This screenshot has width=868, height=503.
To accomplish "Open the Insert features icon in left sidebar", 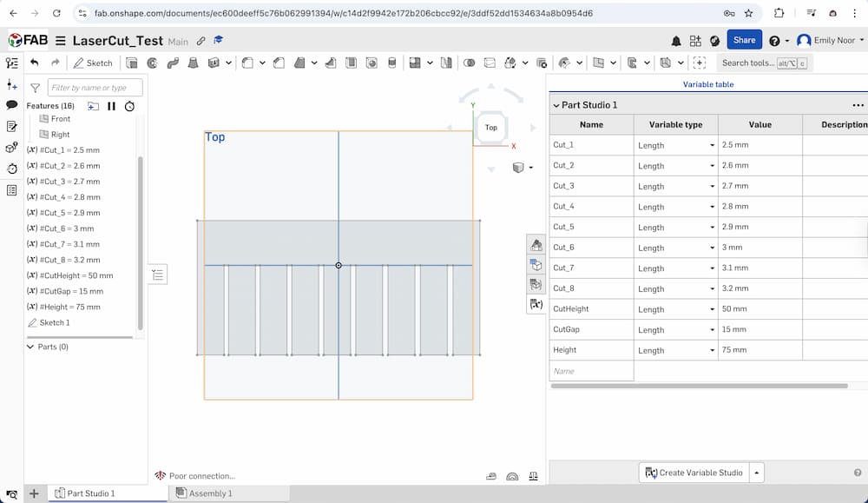I will tap(11, 84).
